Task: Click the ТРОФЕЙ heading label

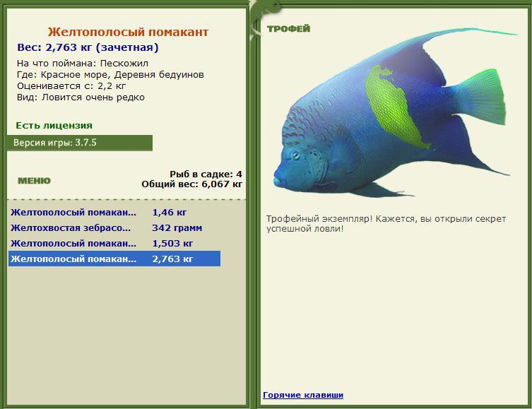Action: pos(289,29)
